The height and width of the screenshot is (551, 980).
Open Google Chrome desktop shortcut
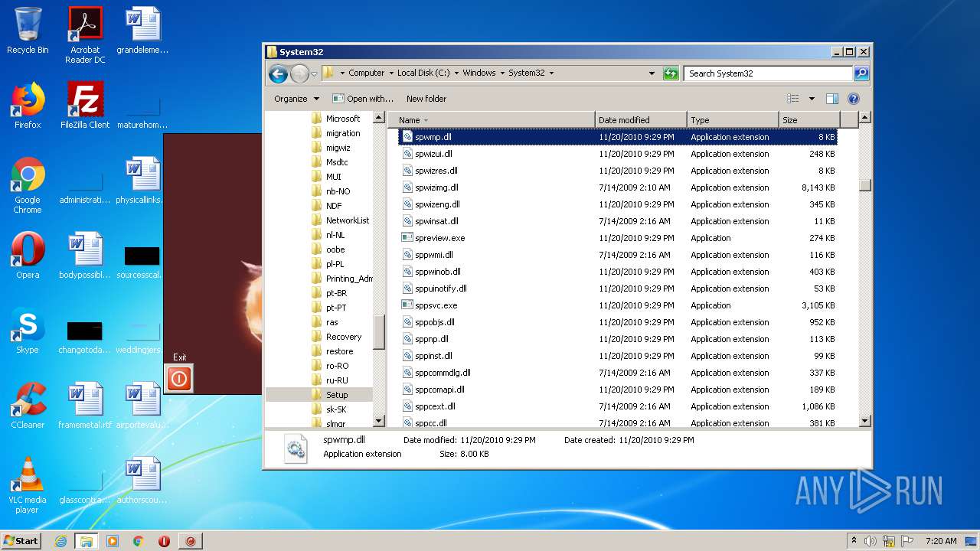click(28, 185)
